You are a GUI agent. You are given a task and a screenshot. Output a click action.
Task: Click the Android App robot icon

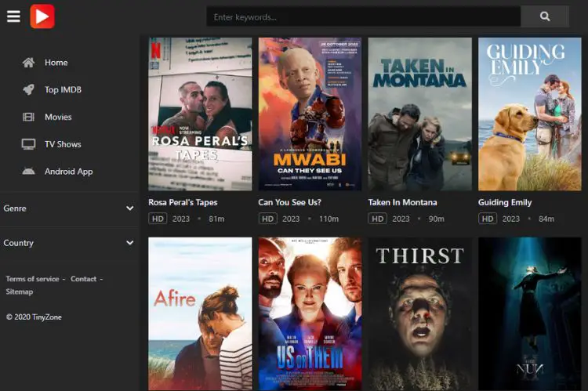[x=28, y=172]
